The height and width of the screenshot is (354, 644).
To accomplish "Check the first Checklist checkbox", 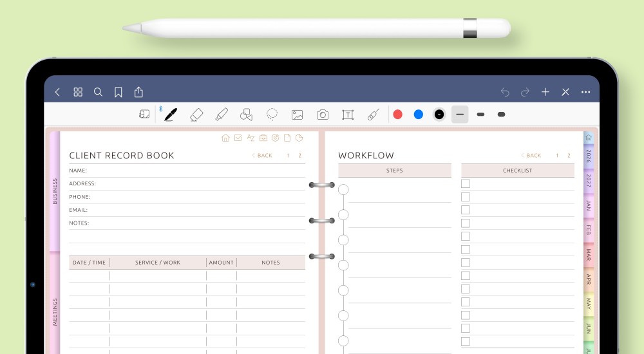I will pyautogui.click(x=466, y=183).
